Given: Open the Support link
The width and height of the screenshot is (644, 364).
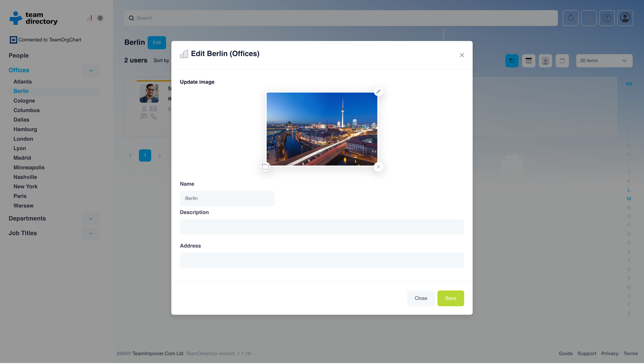Looking at the screenshot, I should (x=587, y=353).
